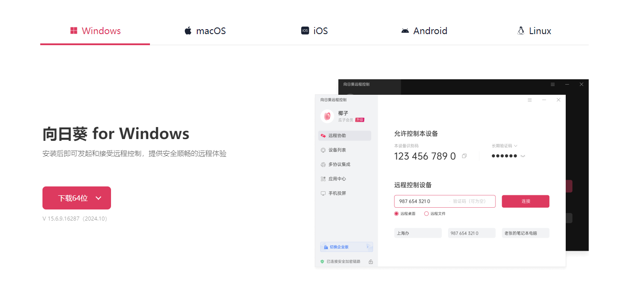This screenshot has width=644, height=306.
Task: Close the front 向日葵远程控制 window
Action: pos(558,100)
